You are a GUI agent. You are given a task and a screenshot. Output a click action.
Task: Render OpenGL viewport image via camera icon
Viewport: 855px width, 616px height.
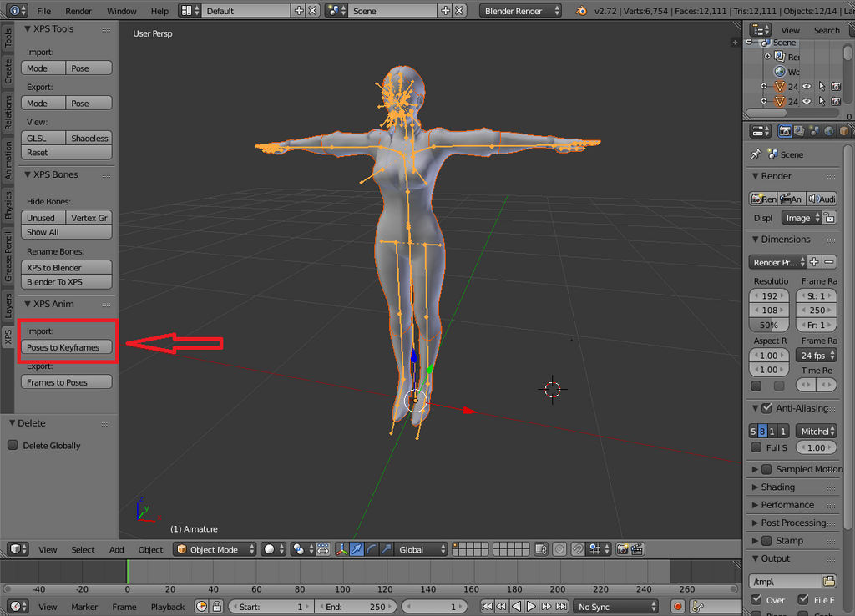622,549
